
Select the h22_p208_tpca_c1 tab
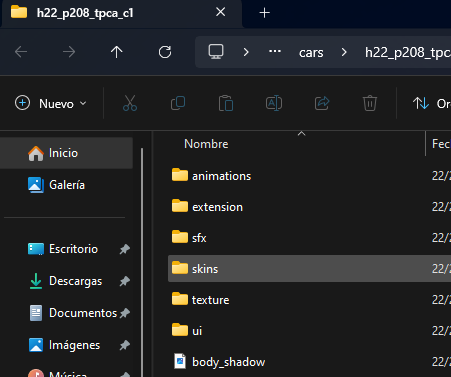(122, 13)
